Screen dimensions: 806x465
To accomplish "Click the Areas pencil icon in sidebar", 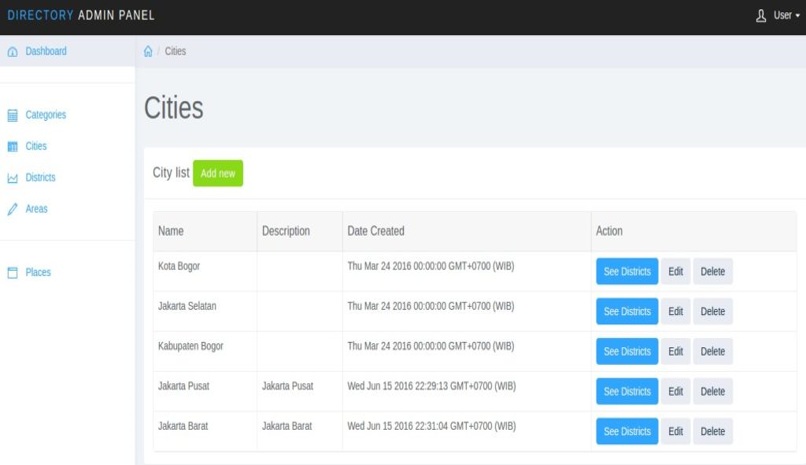I will point(13,210).
